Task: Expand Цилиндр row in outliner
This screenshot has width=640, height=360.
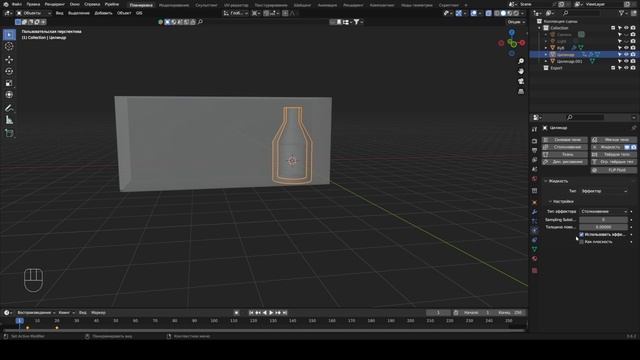Action: tap(546, 55)
